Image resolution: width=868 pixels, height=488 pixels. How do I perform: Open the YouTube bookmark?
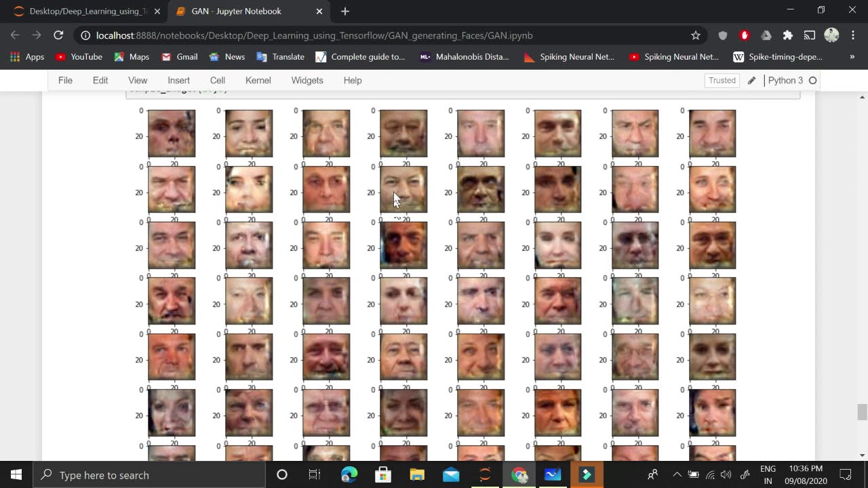click(79, 57)
